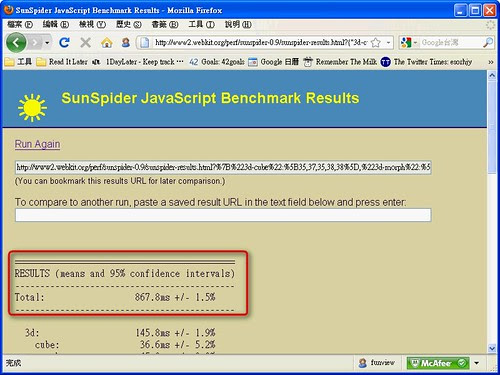The image size is (500, 375).
Task: Click the green Back navigation arrow
Action: 16,42
